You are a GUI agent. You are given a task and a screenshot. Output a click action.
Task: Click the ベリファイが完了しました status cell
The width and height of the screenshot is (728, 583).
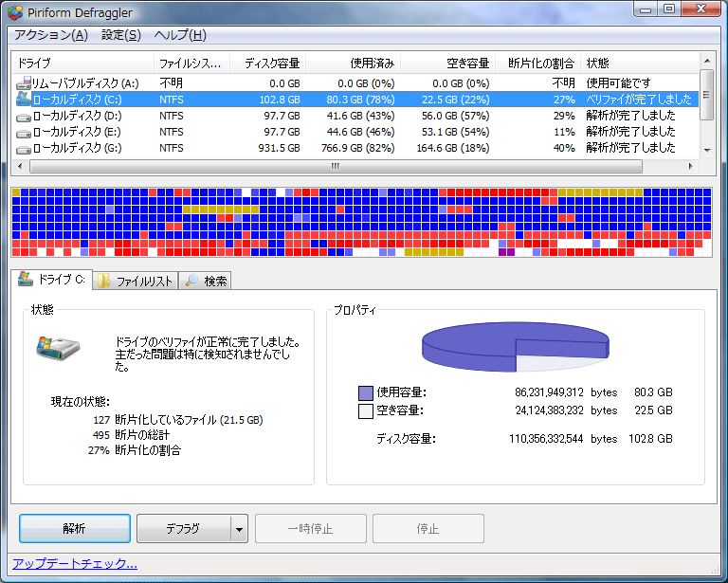[639, 100]
